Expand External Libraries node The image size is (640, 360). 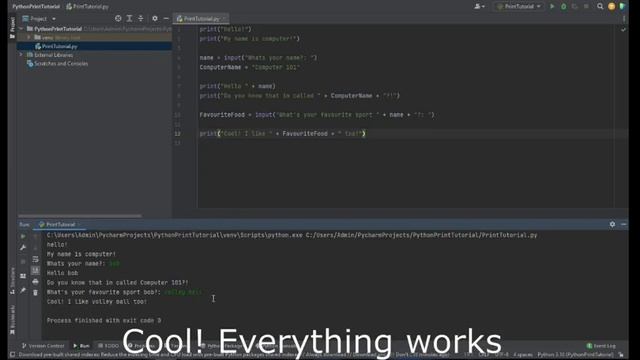[21, 55]
